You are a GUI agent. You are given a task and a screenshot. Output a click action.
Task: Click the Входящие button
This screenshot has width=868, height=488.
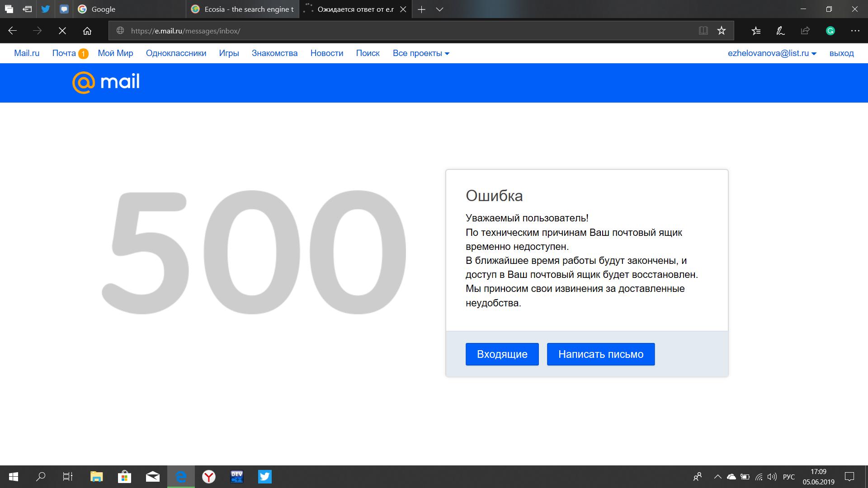pos(502,354)
